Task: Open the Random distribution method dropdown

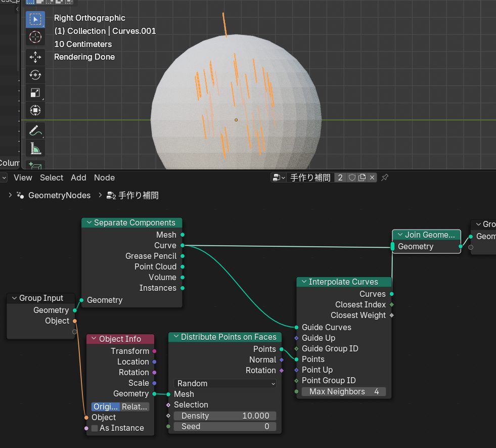Action: coord(225,383)
